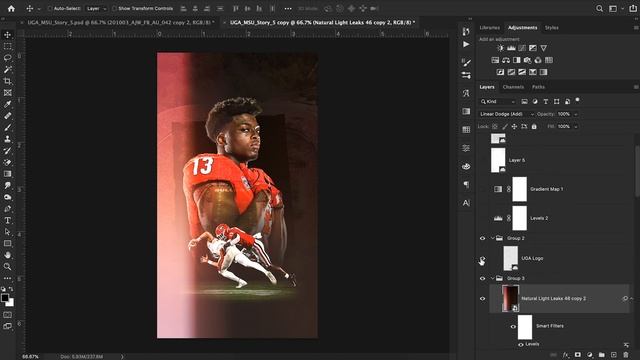Screen dimensions: 640x360
Task: Select the Magic Wand tool
Action: pyautogui.click(x=7, y=69)
